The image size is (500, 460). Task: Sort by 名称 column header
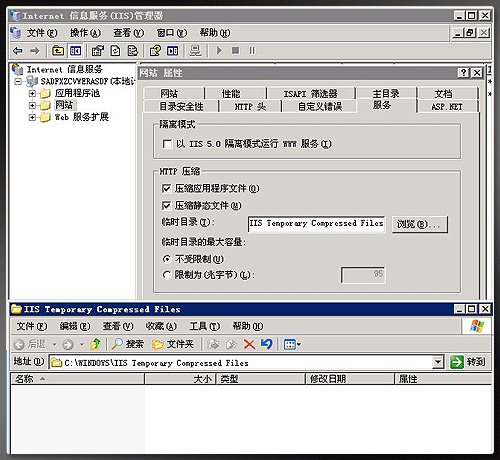[77, 379]
